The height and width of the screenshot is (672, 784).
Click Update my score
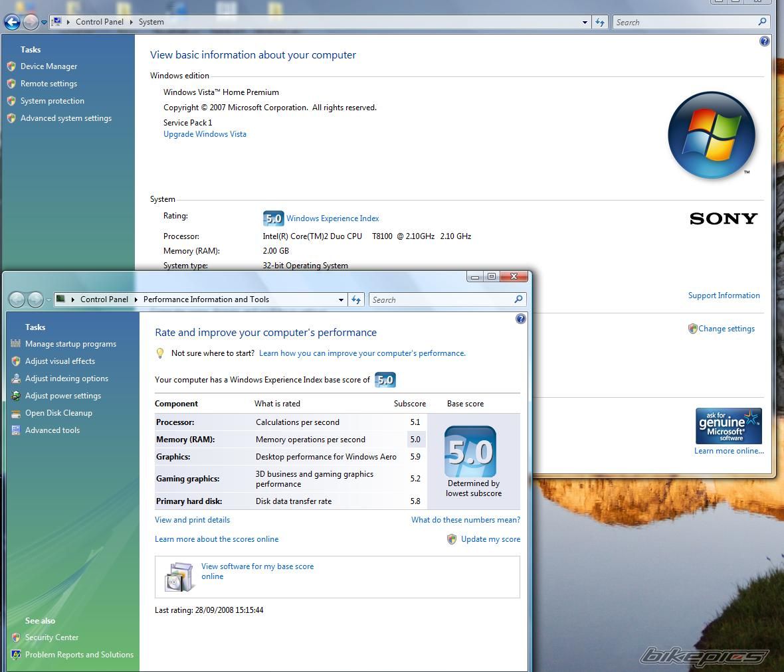[x=490, y=539]
